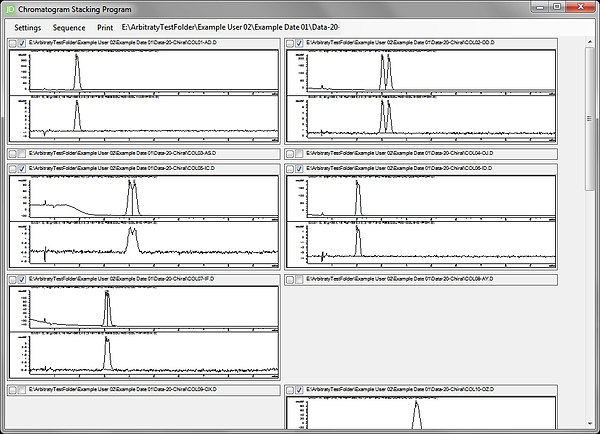
Task: Tick the empty leftmost checkbox of COL06-ID.D
Action: (x=290, y=168)
